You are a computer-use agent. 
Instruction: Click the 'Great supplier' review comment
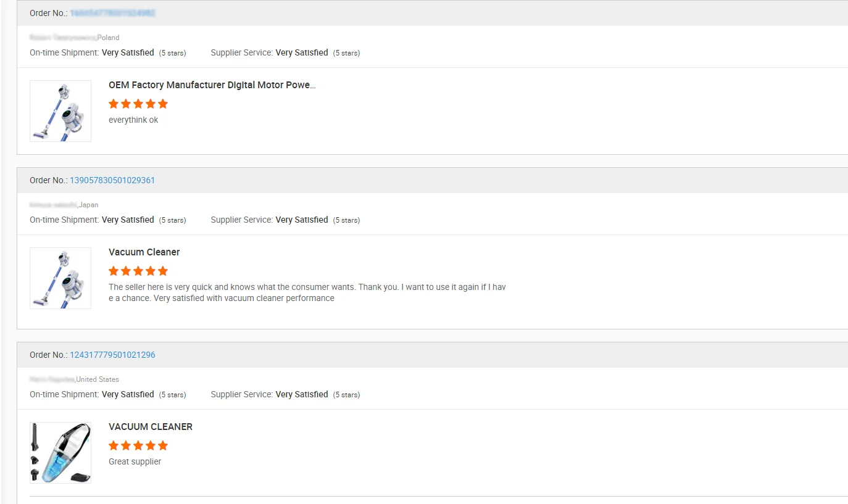pyautogui.click(x=135, y=461)
